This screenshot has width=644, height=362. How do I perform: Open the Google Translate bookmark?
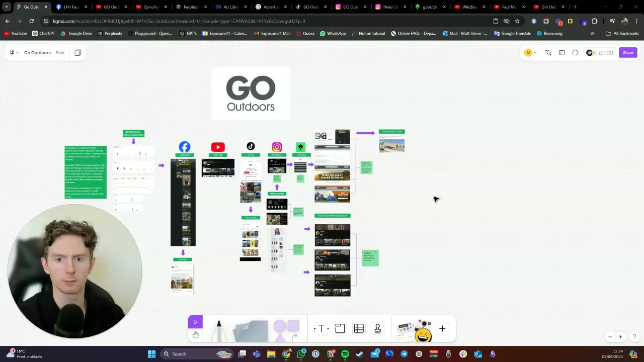pyautogui.click(x=512, y=33)
